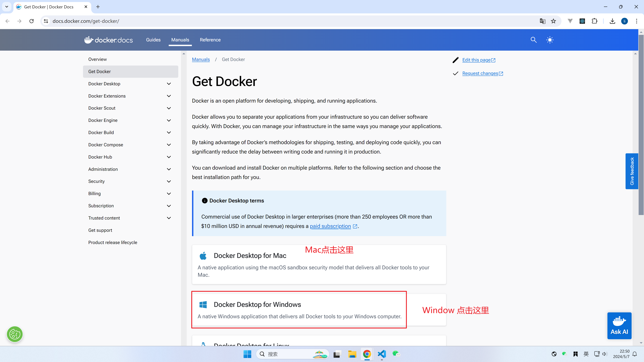Click the Manuals breadcrumb link
The image size is (644, 362).
click(201, 59)
